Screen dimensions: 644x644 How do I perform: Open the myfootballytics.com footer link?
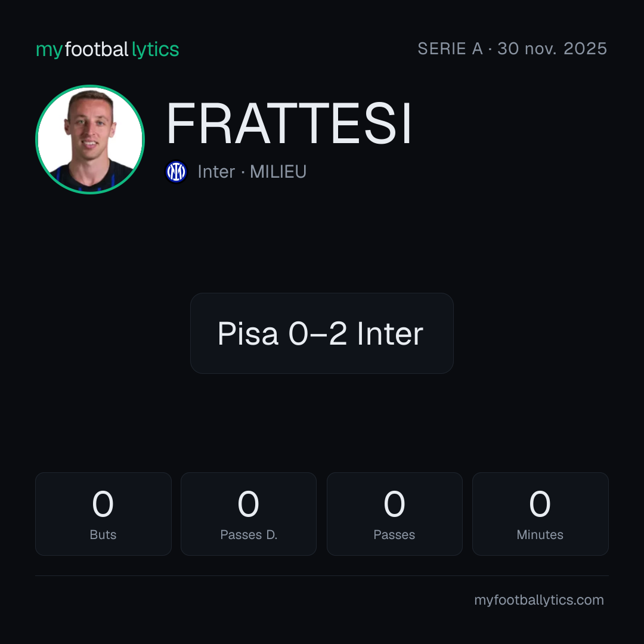tap(539, 600)
